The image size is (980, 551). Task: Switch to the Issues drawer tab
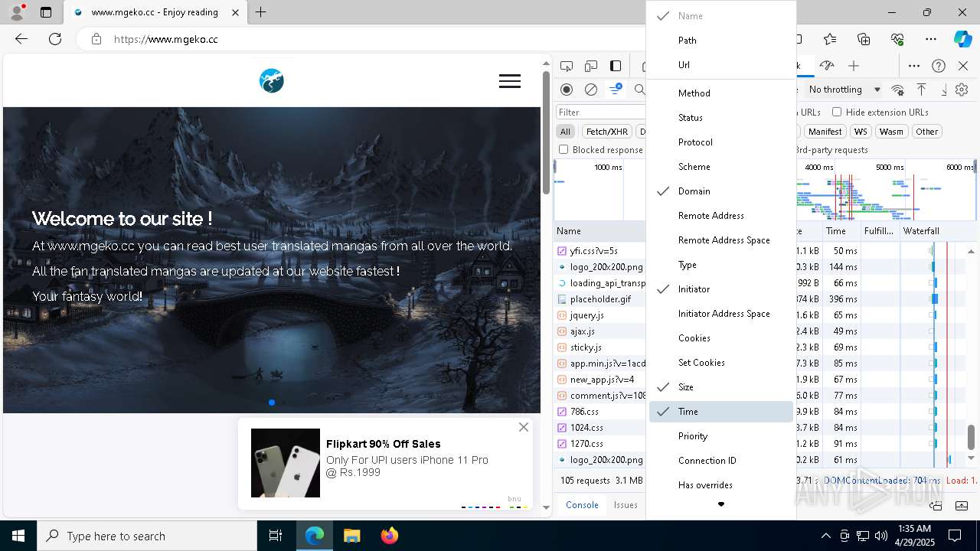coord(626,505)
